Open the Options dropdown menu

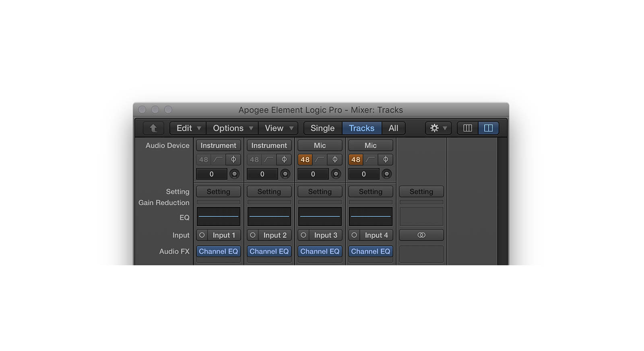232,128
